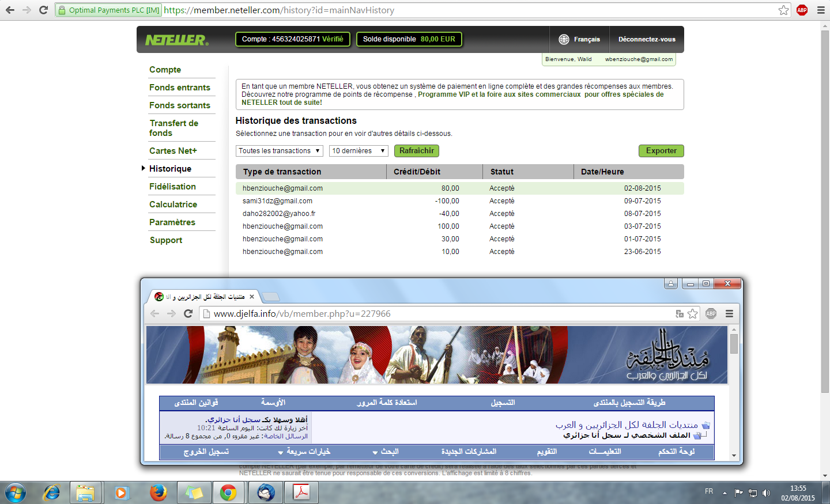Click the forum private messages link
The height and width of the screenshot is (504, 830).
coord(286,436)
